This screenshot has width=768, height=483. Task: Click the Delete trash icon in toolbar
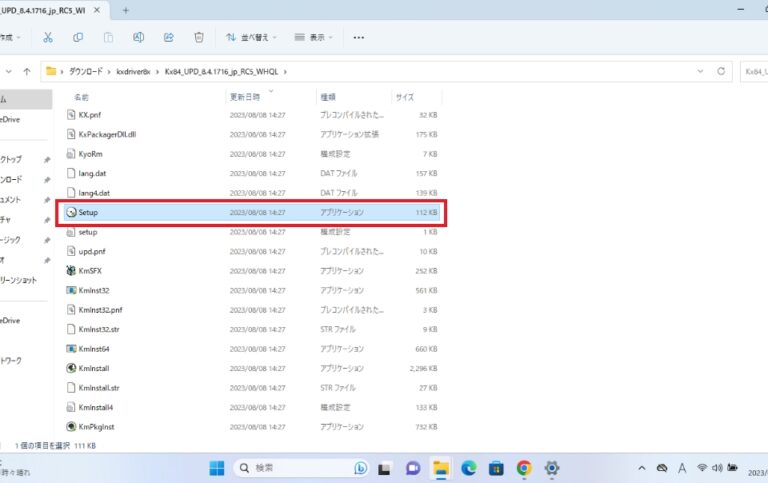click(198, 37)
